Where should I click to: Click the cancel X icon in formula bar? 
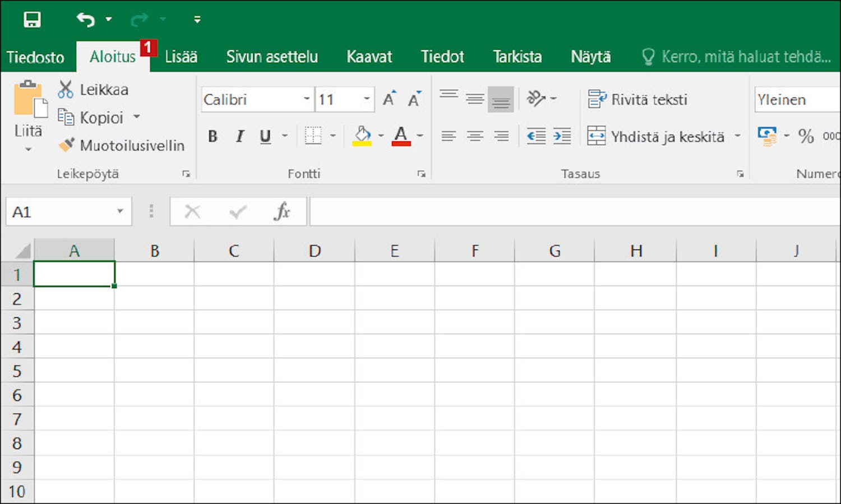192,211
